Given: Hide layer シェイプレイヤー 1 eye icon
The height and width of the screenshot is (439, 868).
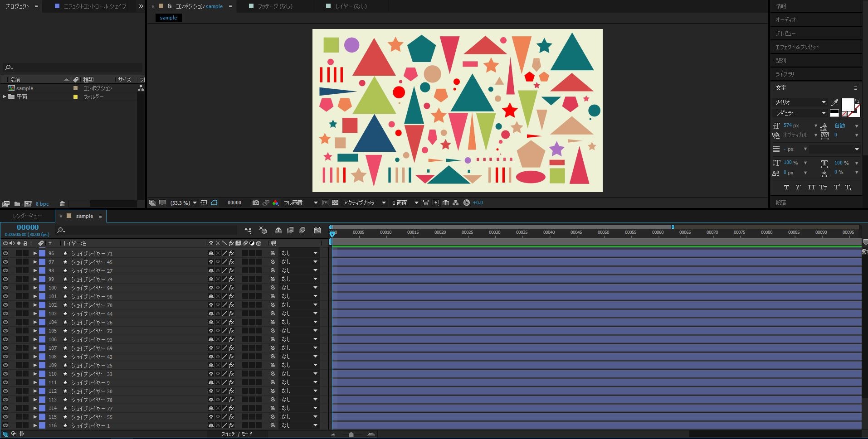Looking at the screenshot, I should [5, 425].
